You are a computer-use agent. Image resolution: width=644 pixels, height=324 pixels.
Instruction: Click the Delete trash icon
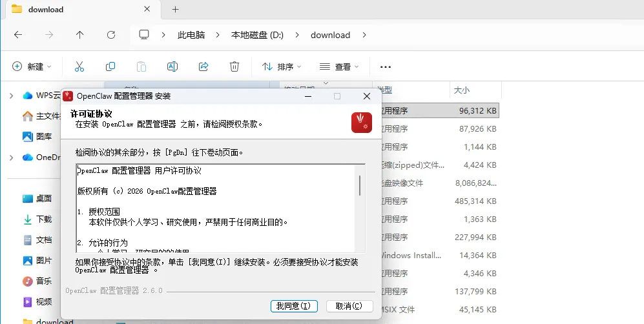[x=234, y=66]
